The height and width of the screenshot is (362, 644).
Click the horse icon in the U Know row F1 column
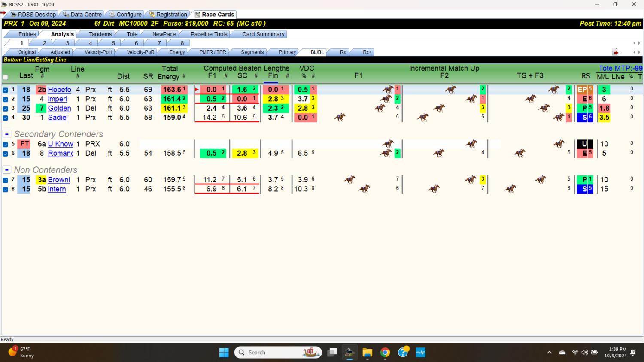pyautogui.click(x=388, y=144)
